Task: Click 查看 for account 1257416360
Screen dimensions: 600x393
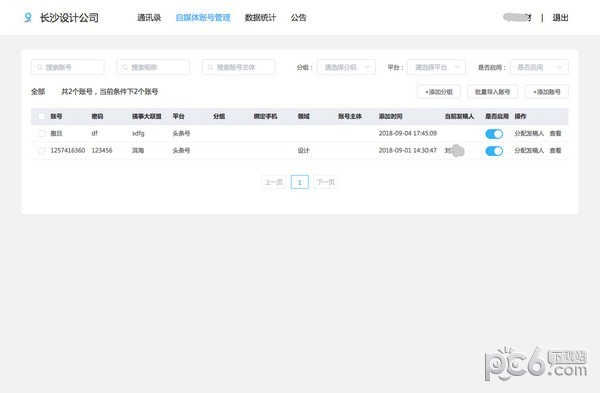Action: 555,151
